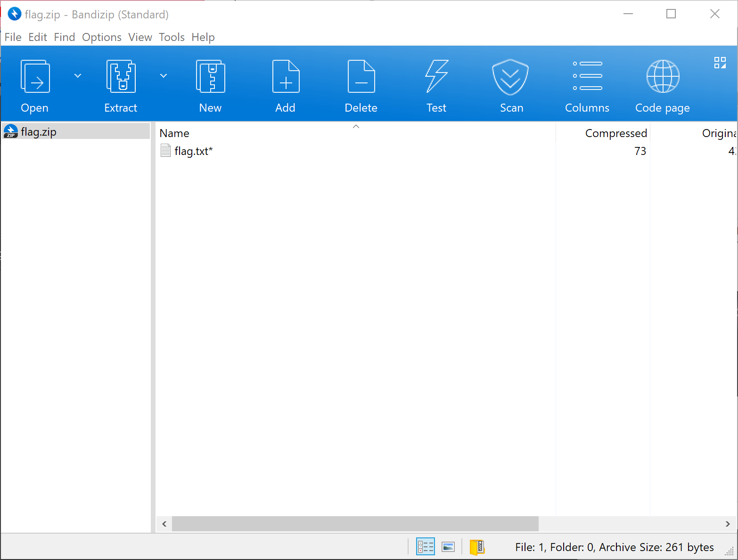
Task: Switch to details list view mode
Action: click(x=425, y=547)
